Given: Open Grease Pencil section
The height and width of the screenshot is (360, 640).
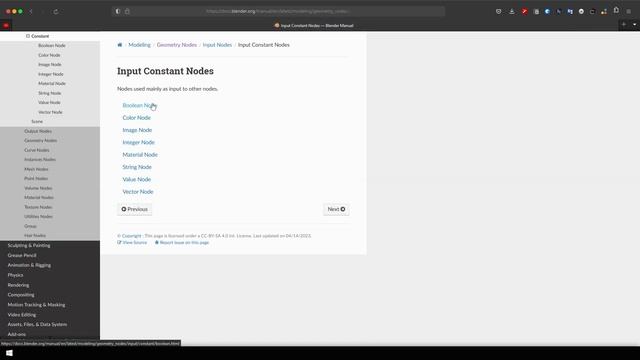Looking at the screenshot, I should tap(22, 255).
